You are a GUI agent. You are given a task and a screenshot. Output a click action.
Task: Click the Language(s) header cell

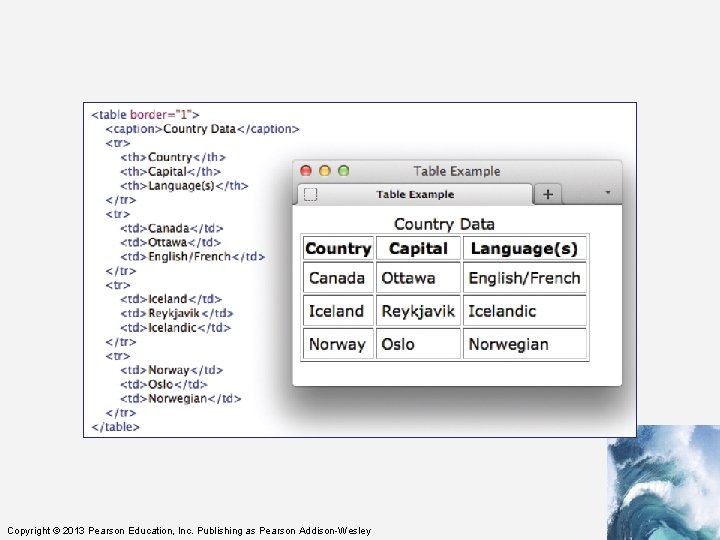pyautogui.click(x=524, y=248)
